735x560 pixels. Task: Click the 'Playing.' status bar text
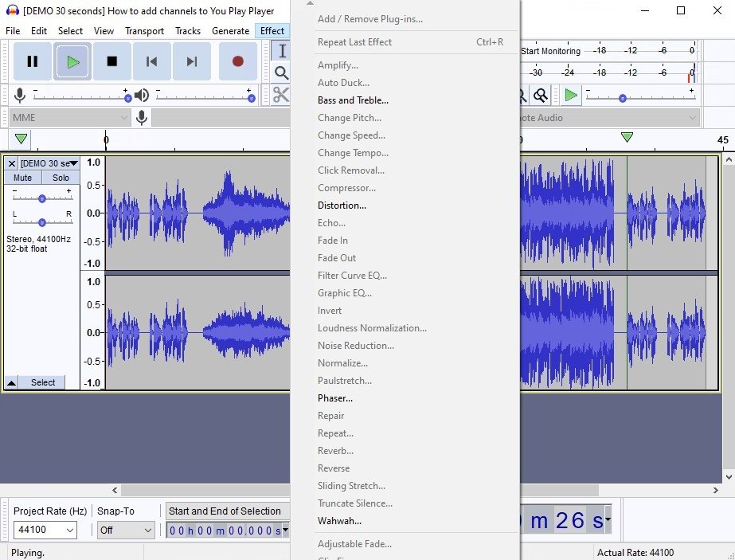click(28, 553)
